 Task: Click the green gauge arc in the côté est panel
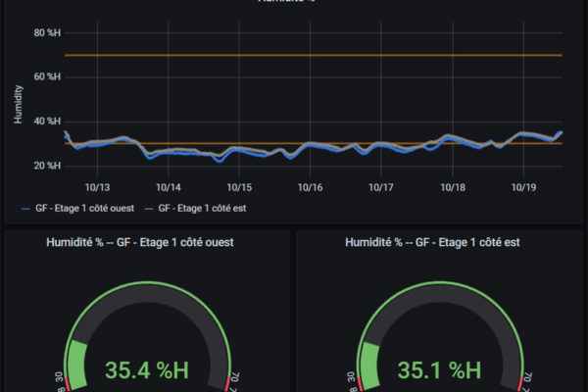click(x=369, y=366)
